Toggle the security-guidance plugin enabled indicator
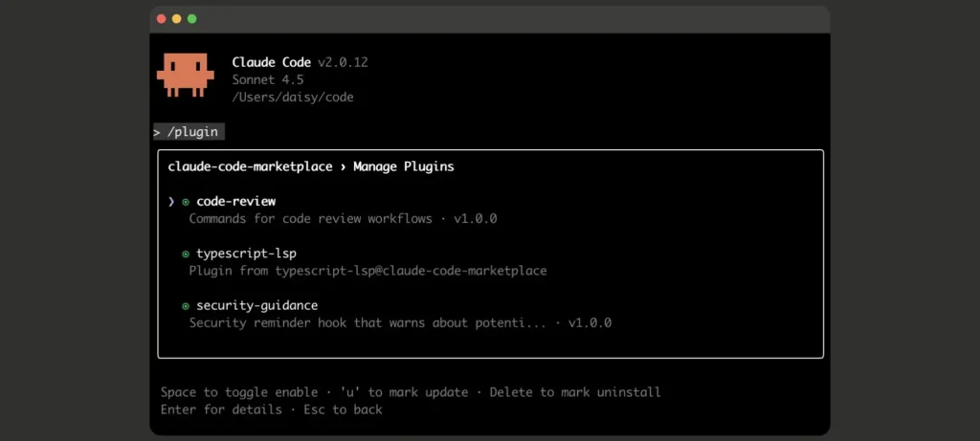This screenshot has width=980, height=441. (x=186, y=306)
